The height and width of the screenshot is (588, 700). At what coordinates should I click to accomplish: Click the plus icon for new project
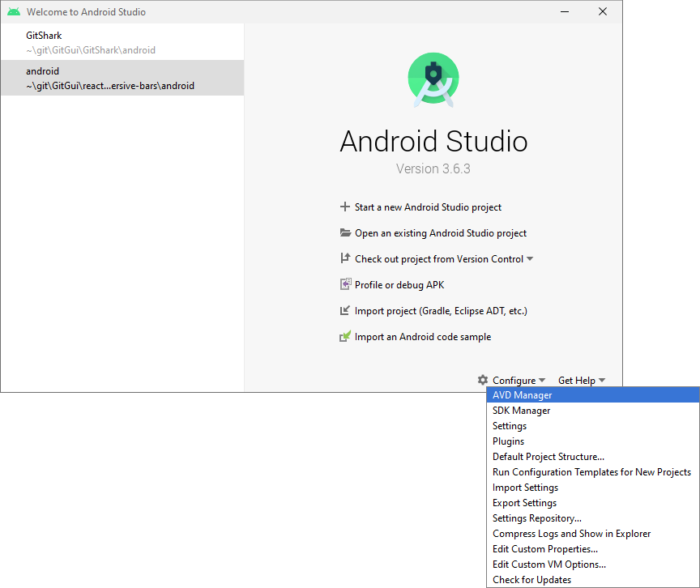pos(344,207)
